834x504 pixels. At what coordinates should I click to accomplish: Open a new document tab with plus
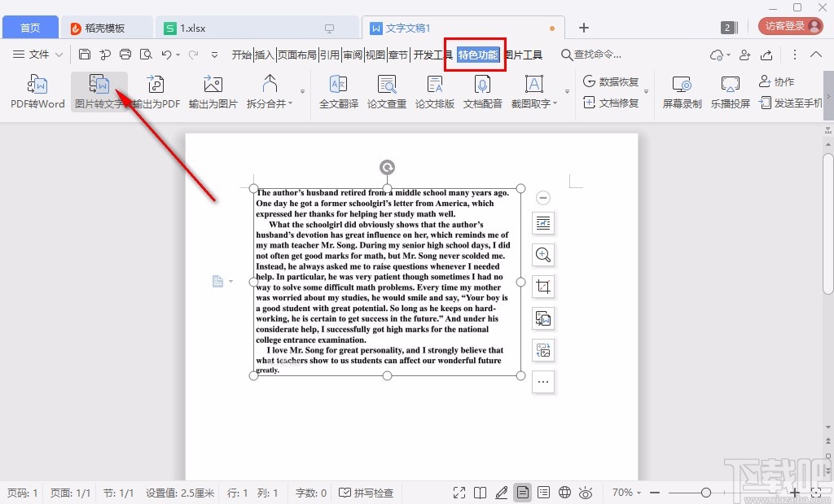[x=583, y=28]
